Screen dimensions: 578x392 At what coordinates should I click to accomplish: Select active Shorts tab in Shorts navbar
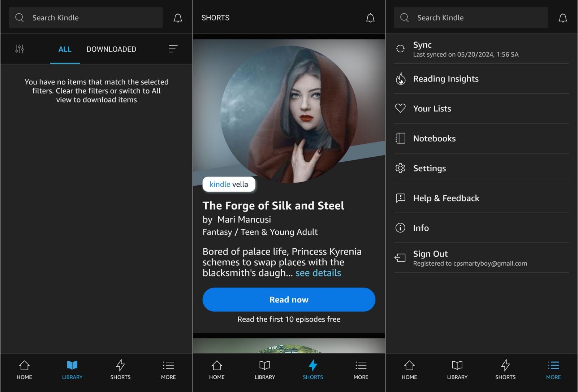click(313, 370)
